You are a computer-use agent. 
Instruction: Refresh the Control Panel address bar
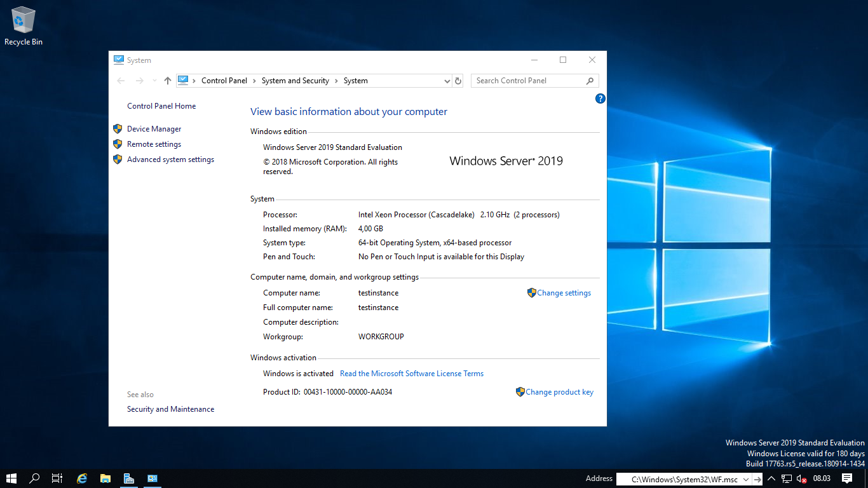[x=458, y=81]
